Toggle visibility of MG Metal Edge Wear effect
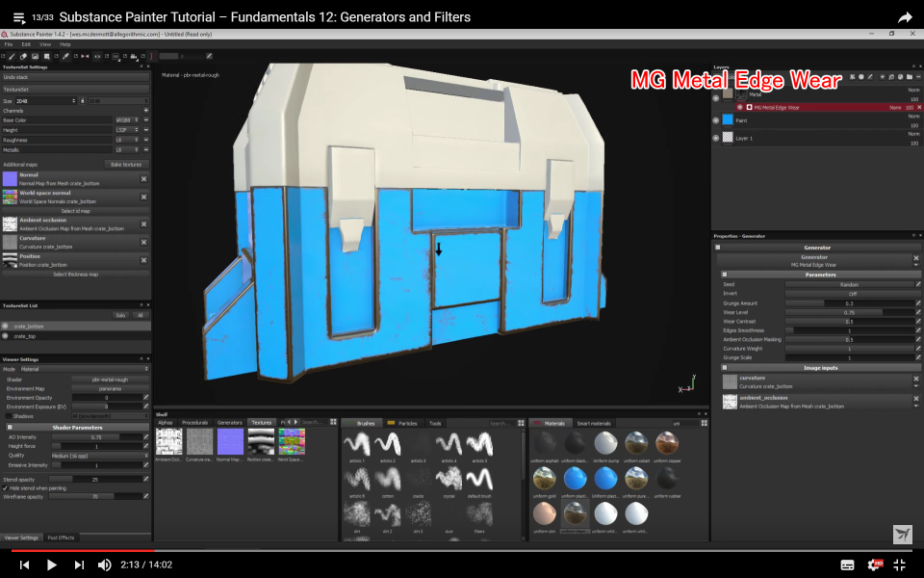This screenshot has height=578, width=924. coord(740,107)
